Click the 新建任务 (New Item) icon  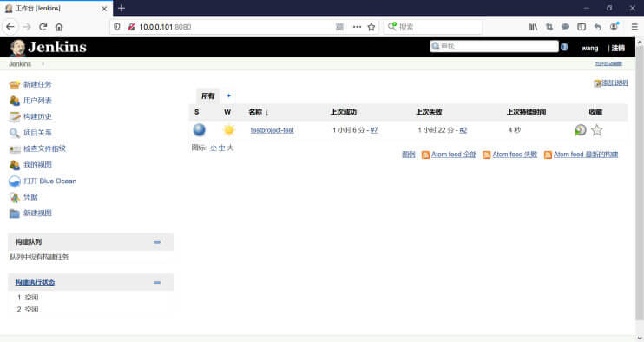click(15, 84)
